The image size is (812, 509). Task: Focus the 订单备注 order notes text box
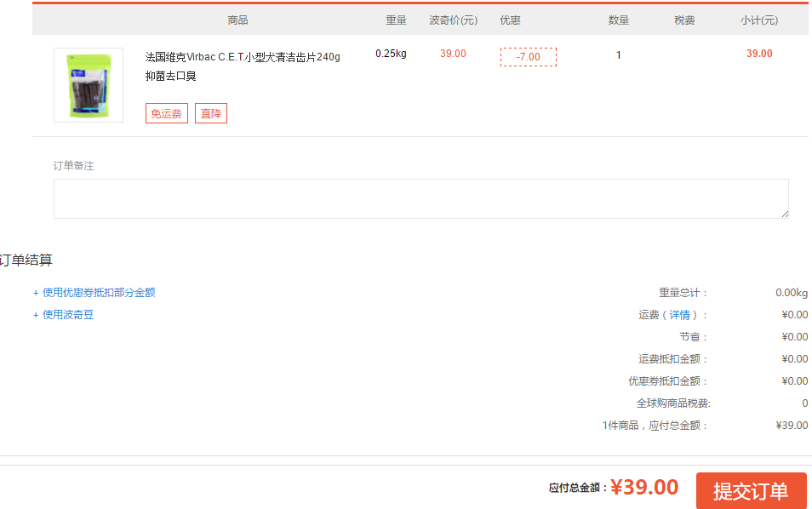(420, 198)
